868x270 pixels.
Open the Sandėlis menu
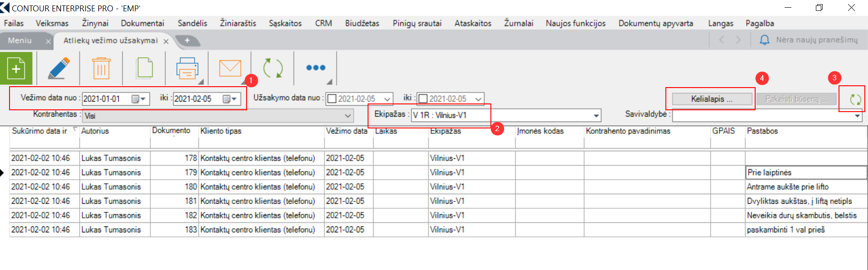[x=192, y=23]
